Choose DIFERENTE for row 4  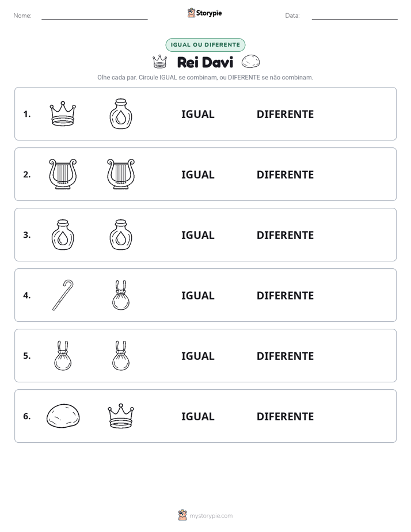pyautogui.click(x=285, y=295)
